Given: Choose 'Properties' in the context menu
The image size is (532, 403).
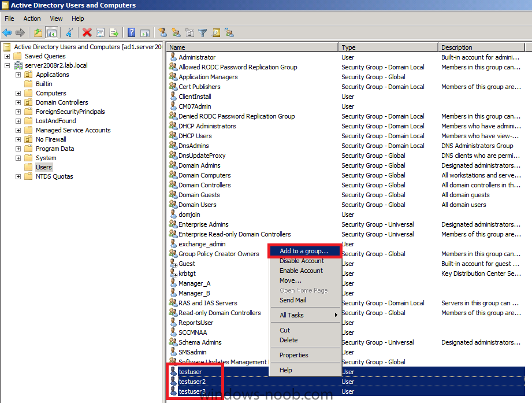Looking at the screenshot, I should [x=306, y=355].
